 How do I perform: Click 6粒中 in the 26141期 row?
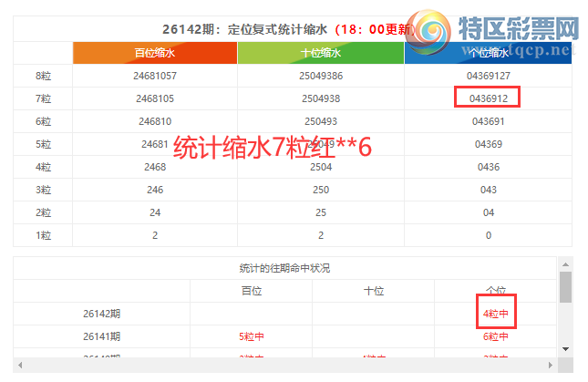495,336
